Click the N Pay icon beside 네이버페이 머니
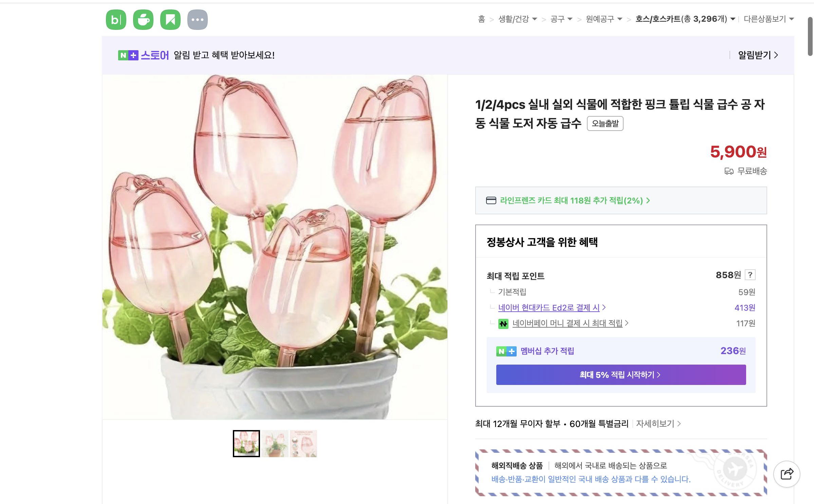Screen dimensions: 814x504 pos(504,324)
